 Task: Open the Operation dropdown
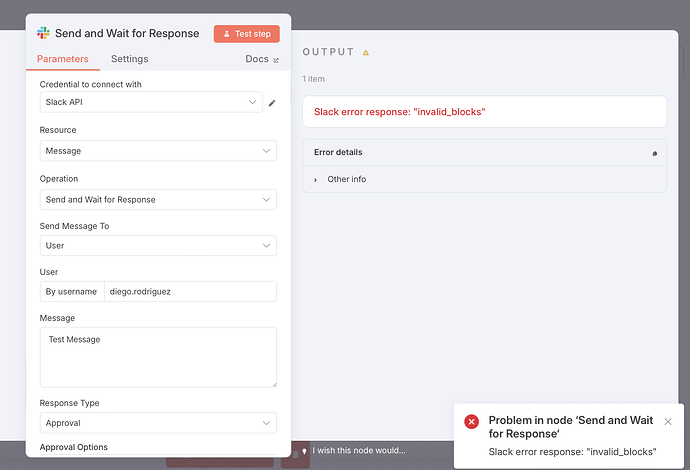(x=158, y=199)
